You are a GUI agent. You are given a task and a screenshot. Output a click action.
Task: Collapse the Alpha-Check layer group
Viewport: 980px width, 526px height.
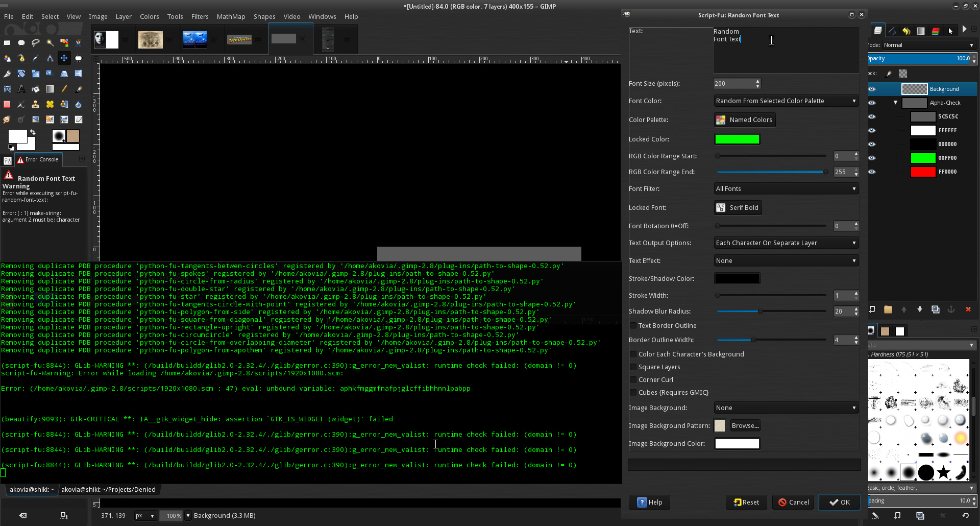pos(895,103)
